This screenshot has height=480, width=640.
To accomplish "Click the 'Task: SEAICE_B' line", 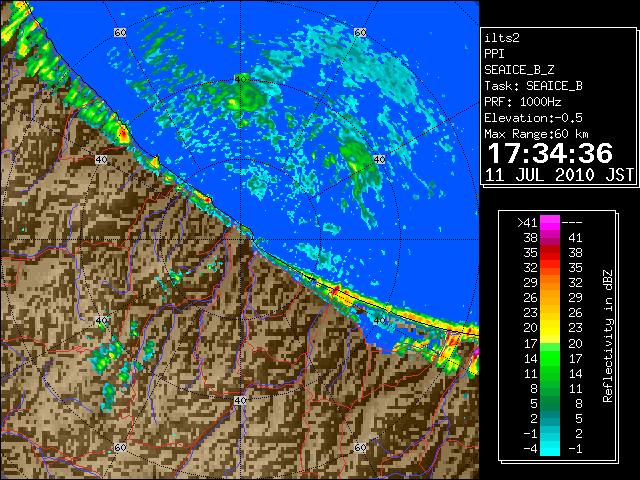I will 533,86.
